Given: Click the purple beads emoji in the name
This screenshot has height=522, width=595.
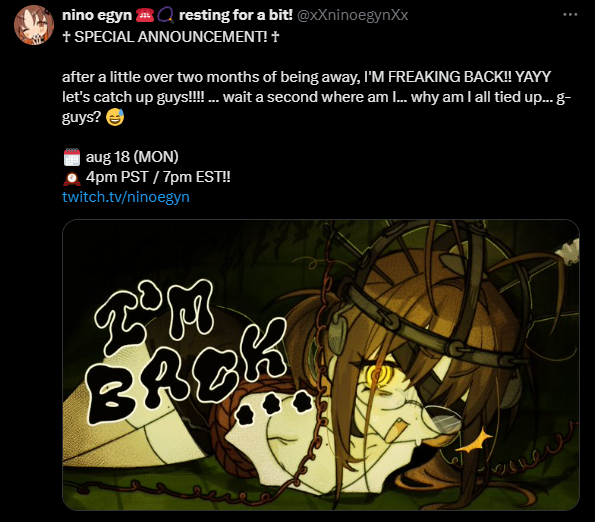Looking at the screenshot, I should tap(165, 15).
